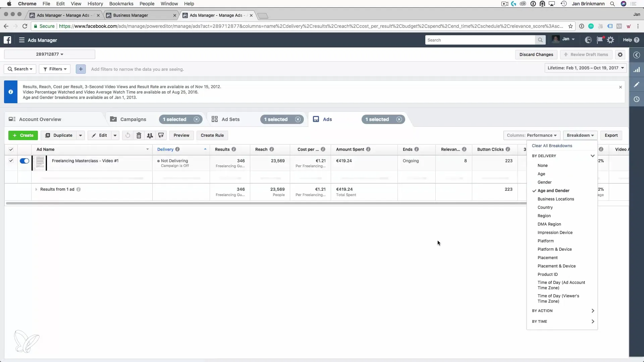Click the Preview button
Screen dimensions: 644x362
pyautogui.click(x=181, y=135)
